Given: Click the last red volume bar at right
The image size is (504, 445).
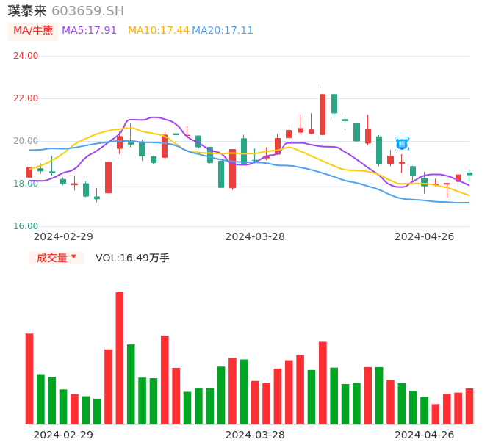Looking at the screenshot, I should click(469, 406).
